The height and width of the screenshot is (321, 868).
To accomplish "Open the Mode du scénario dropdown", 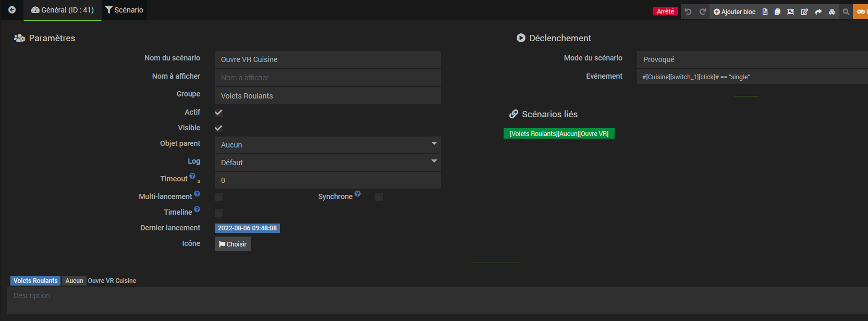I will 751,59.
